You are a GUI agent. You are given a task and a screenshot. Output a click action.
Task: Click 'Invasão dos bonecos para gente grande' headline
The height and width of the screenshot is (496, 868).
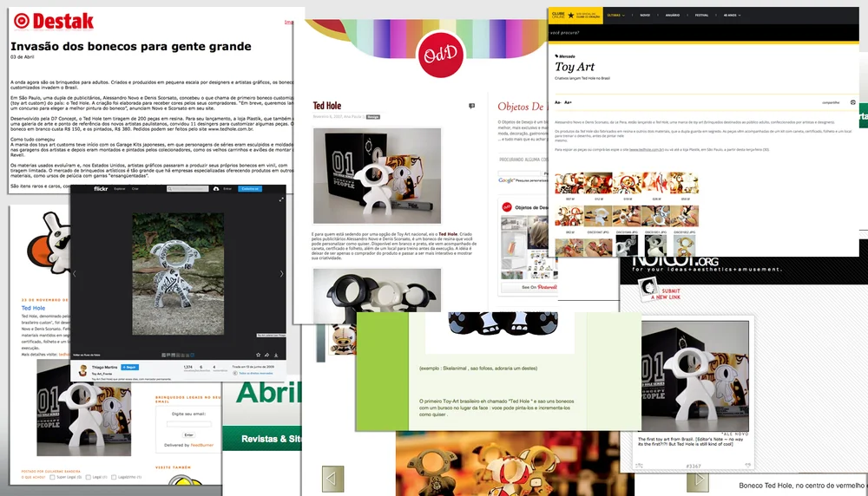point(131,47)
